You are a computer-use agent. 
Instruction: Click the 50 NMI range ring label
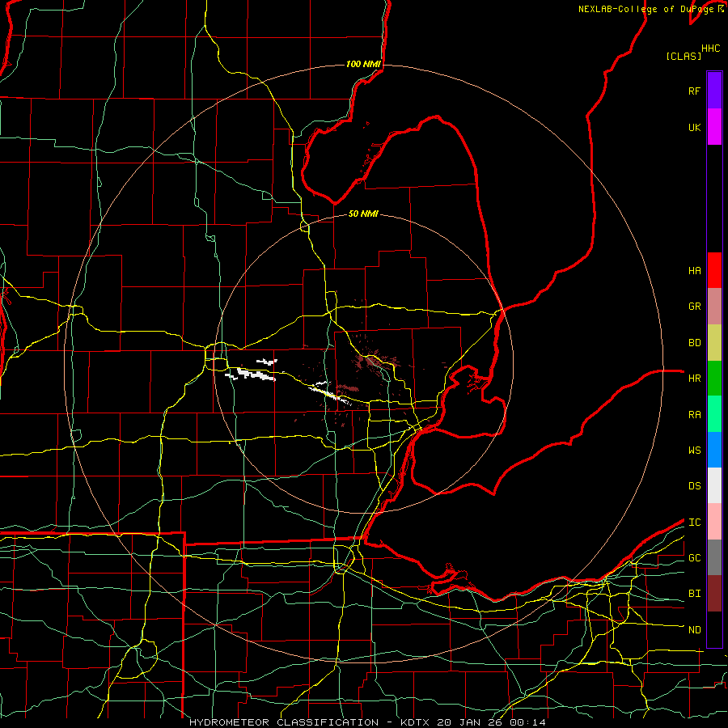[363, 214]
